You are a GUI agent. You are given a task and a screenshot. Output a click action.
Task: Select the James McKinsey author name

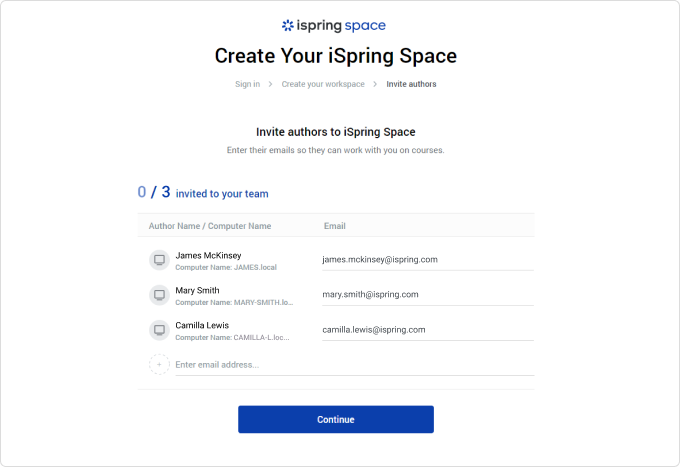click(208, 255)
